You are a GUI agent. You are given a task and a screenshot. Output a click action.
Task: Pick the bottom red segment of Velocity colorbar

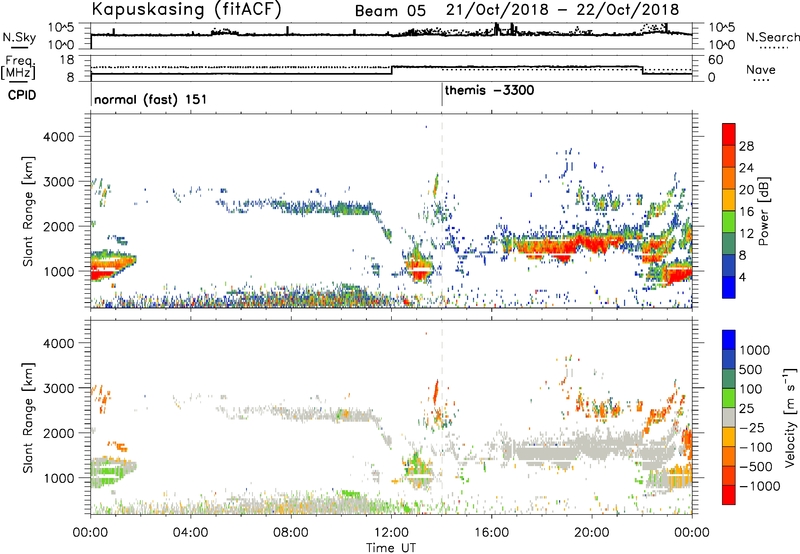(x=729, y=495)
